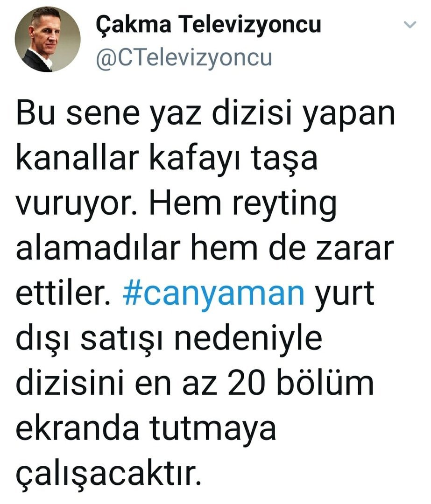This screenshot has width=431, height=504.
Task: Select the tweet line starting "Bu sene"
Action: (x=205, y=114)
